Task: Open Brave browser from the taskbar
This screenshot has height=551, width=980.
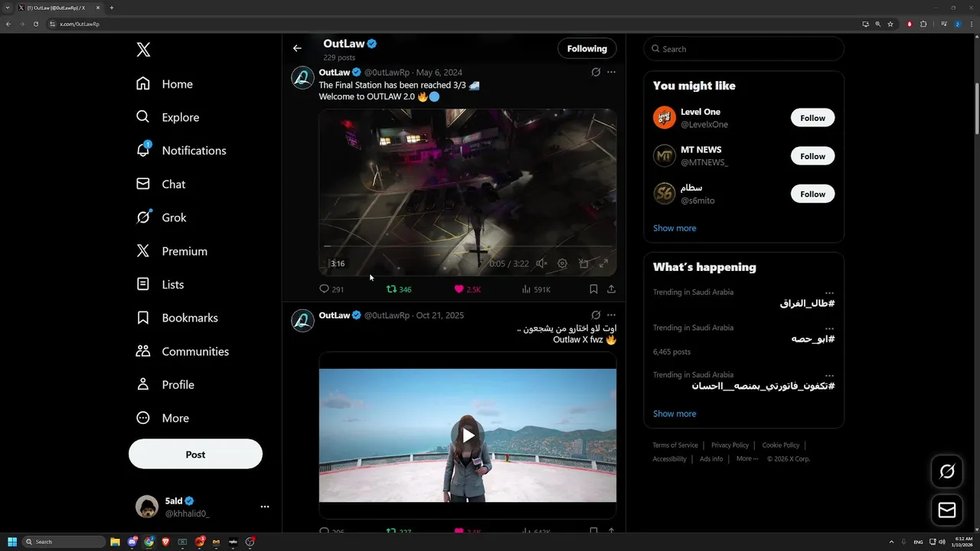Action: (166, 542)
